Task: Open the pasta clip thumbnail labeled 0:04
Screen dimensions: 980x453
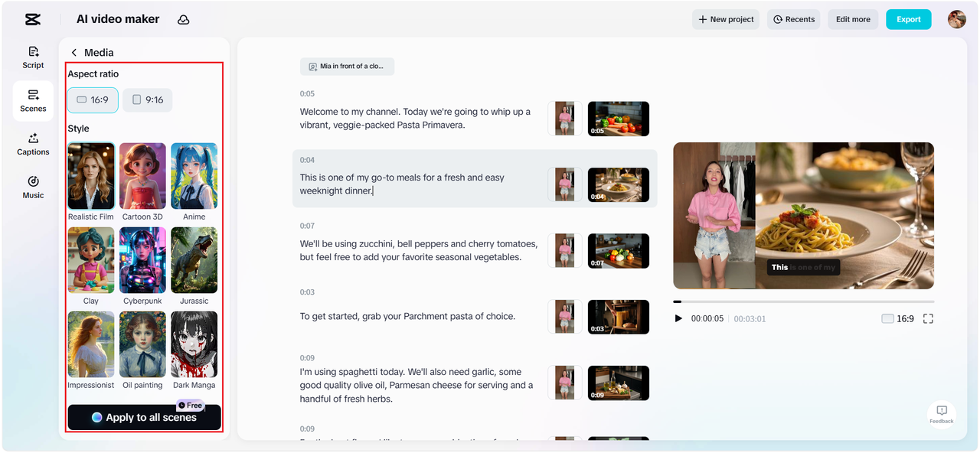Action: [x=619, y=184]
